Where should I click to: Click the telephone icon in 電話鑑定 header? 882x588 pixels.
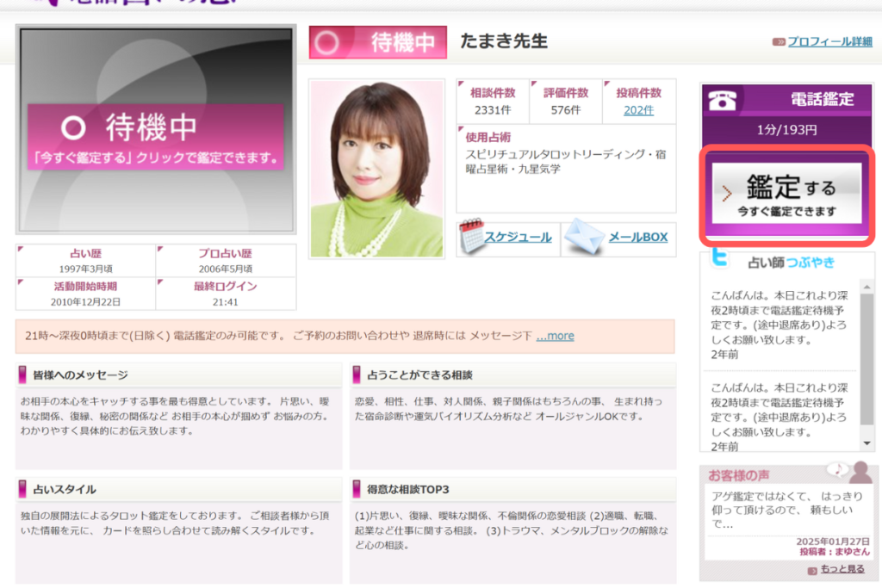(722, 100)
